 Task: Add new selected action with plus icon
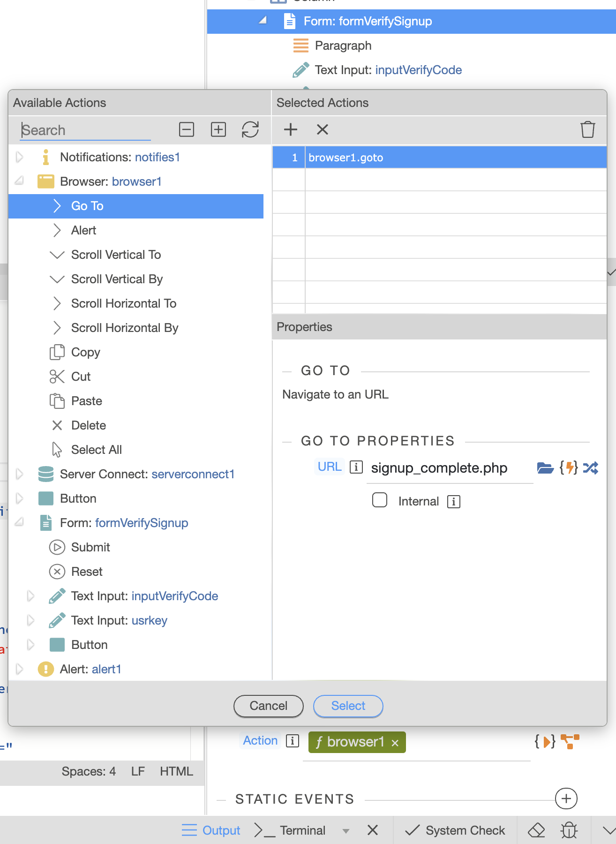click(291, 129)
